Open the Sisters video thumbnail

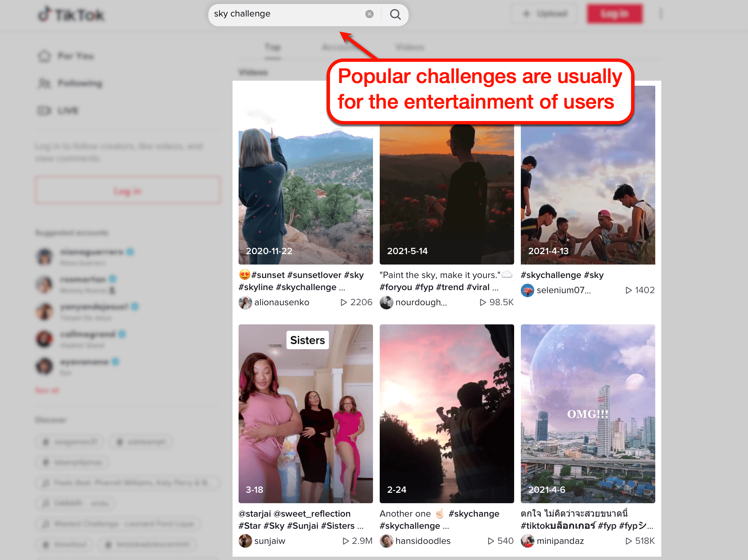click(305, 413)
